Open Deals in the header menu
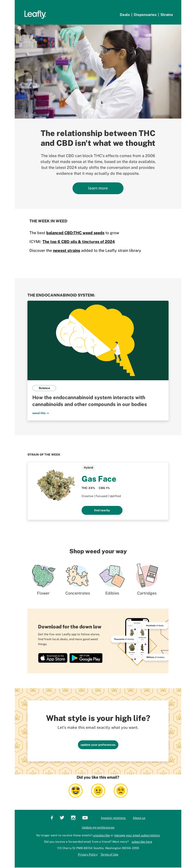Image resolution: width=196 pixels, height=868 pixels. pos(125,15)
